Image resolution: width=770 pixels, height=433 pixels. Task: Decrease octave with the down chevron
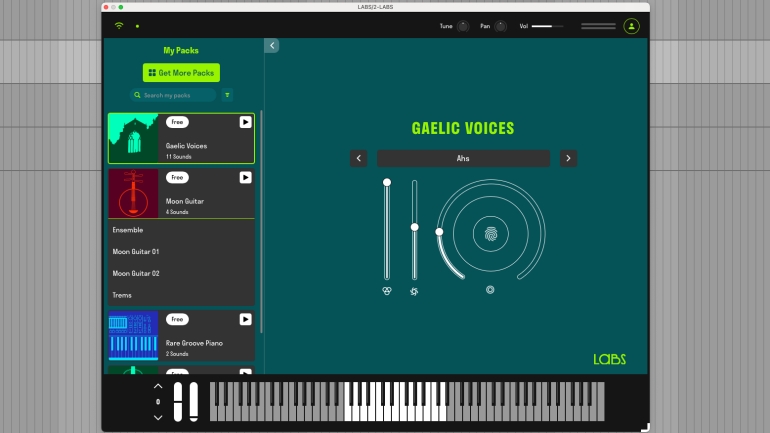click(x=158, y=418)
